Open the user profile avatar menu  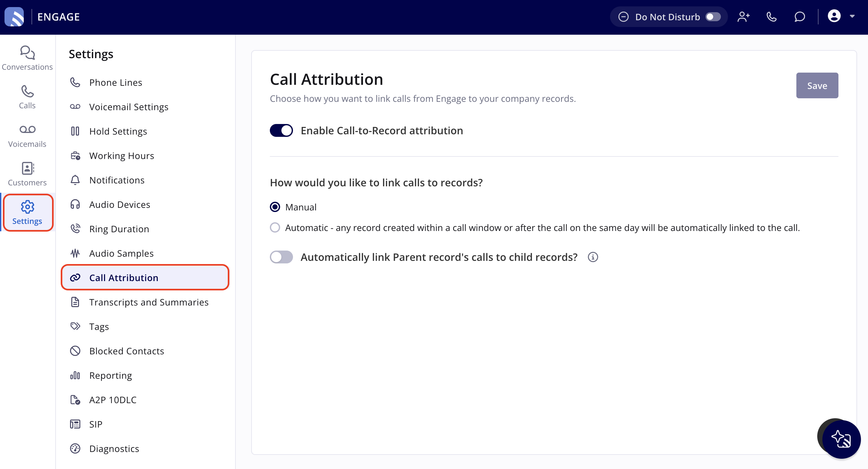[834, 16]
